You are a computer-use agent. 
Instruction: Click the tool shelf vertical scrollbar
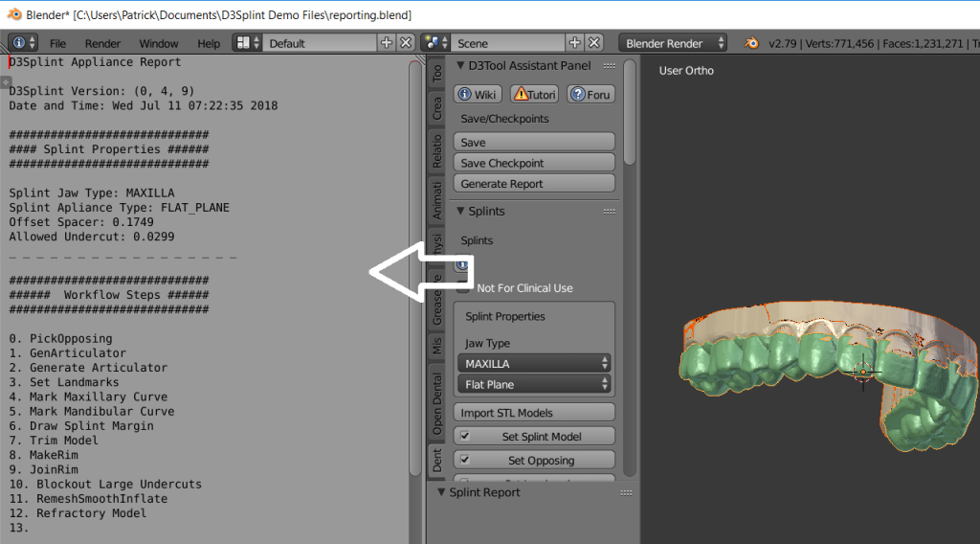630,113
